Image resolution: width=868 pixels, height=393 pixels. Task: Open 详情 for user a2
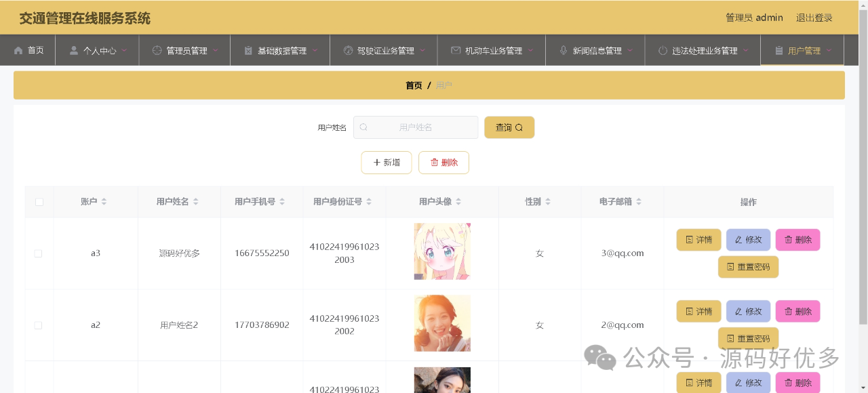pos(698,312)
